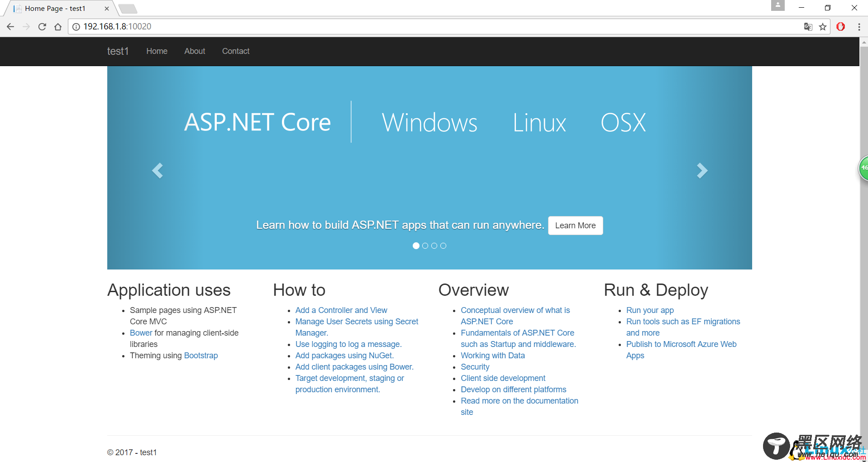Click the site info icon in address bar
Viewport: 868px width, 462px height.
point(76,27)
